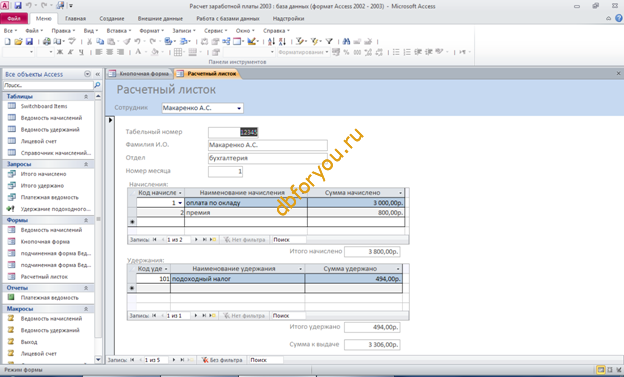Viewport: 624px width, 377px height.
Task: Click the Spelling check icon
Action: (72, 41)
